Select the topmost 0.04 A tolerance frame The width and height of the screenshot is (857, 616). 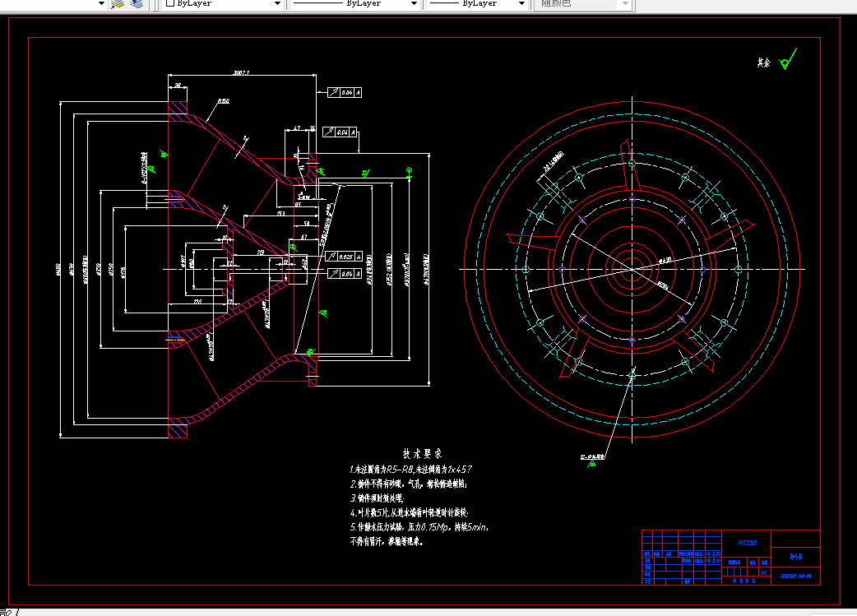coord(345,92)
